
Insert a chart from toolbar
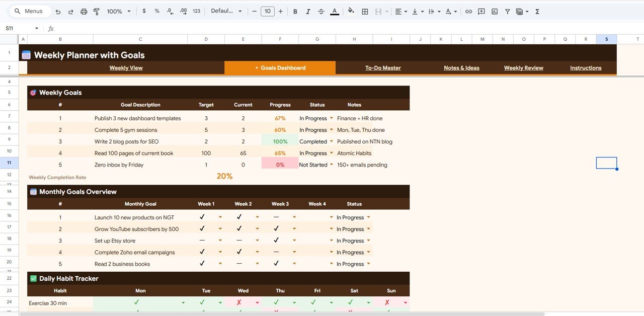495,12
